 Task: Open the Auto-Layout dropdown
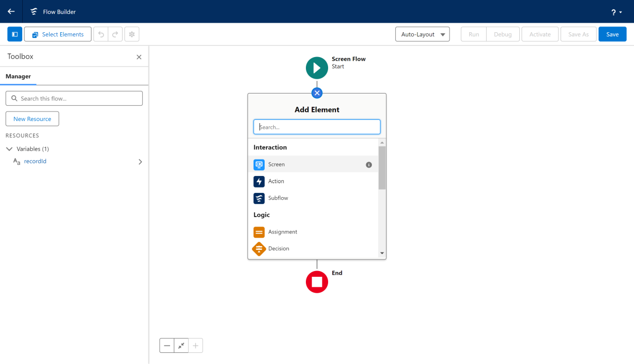pos(422,34)
